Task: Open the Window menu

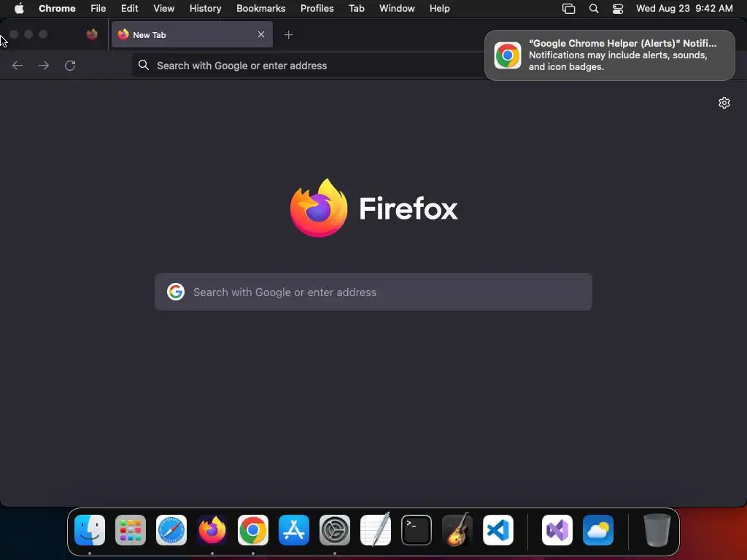Action: (x=397, y=8)
